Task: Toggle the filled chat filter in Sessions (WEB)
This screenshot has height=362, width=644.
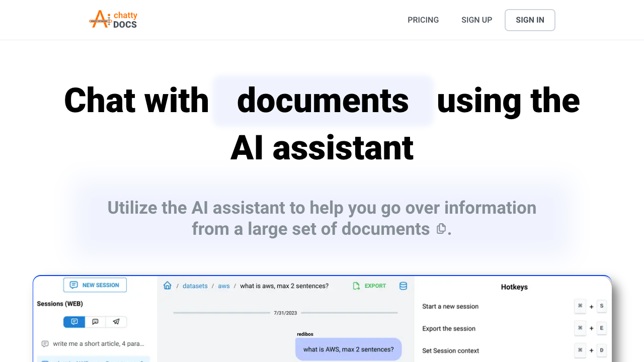Action: tap(74, 322)
